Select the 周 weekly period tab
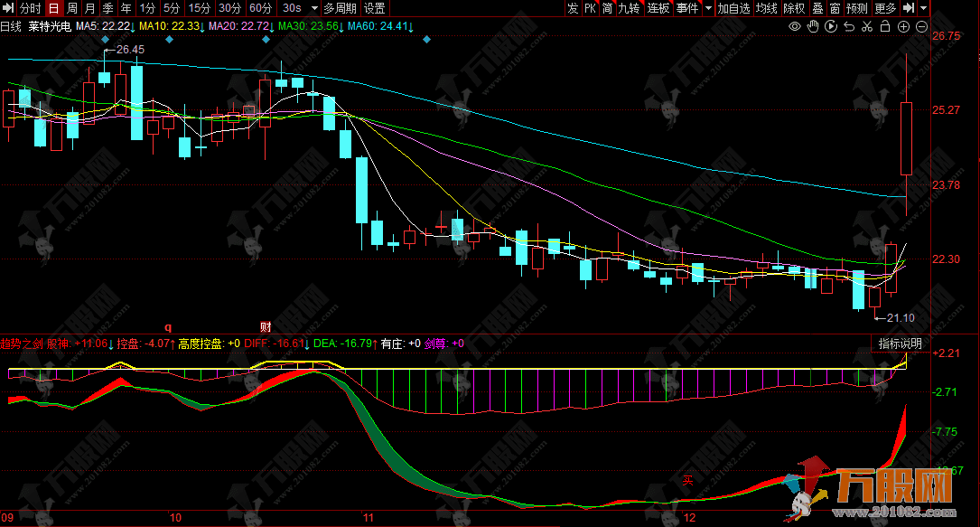The image size is (980, 527). [x=72, y=8]
